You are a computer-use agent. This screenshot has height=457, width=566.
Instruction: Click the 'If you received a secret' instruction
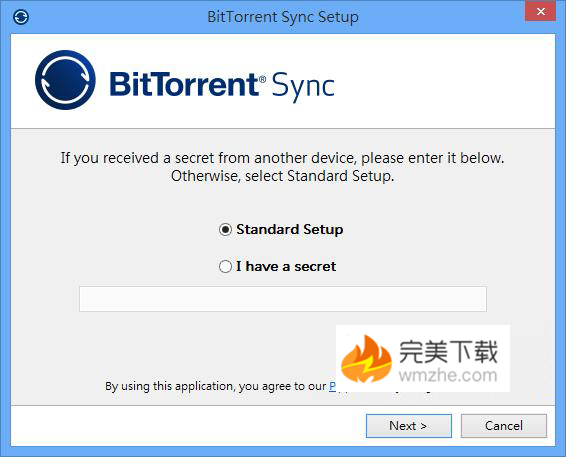point(282,158)
